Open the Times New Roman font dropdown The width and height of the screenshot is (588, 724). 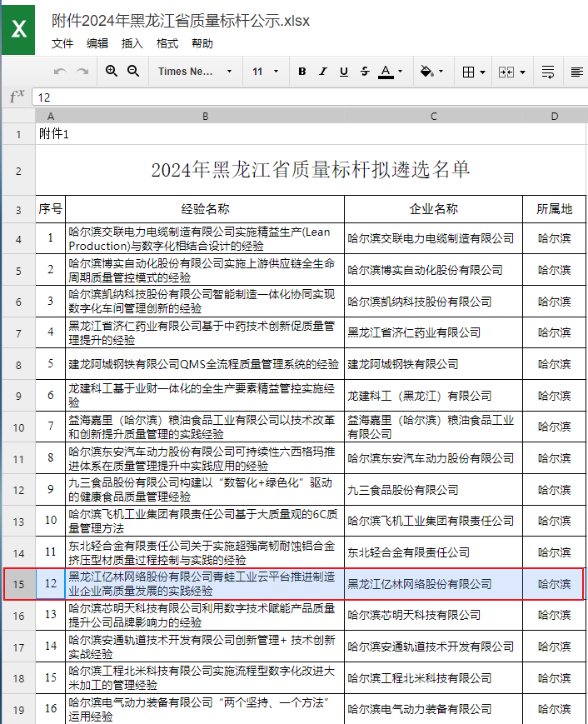pyautogui.click(x=195, y=72)
